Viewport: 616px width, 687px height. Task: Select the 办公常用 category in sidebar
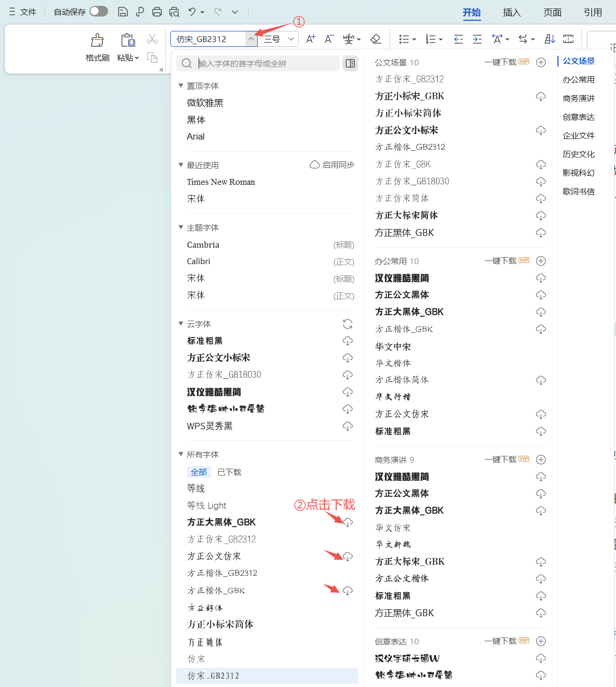click(578, 80)
